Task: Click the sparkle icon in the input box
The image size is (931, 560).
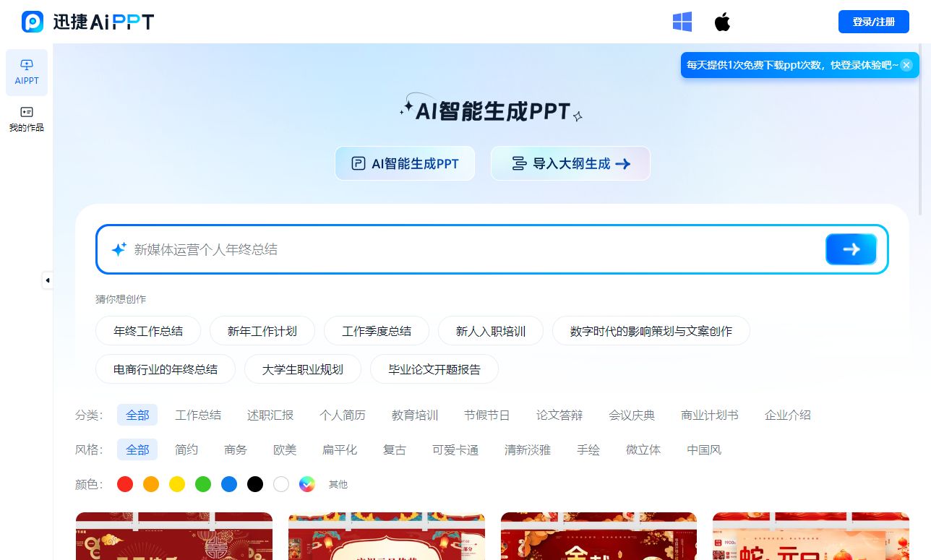Action: 119,249
